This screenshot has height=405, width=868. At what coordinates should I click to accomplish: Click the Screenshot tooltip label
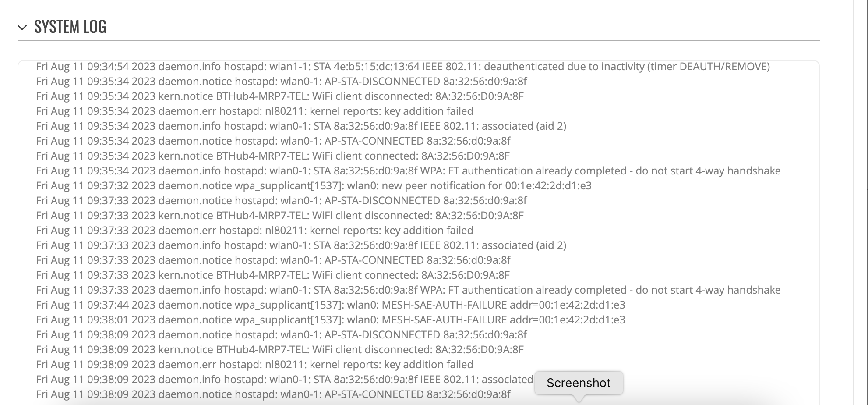(579, 383)
